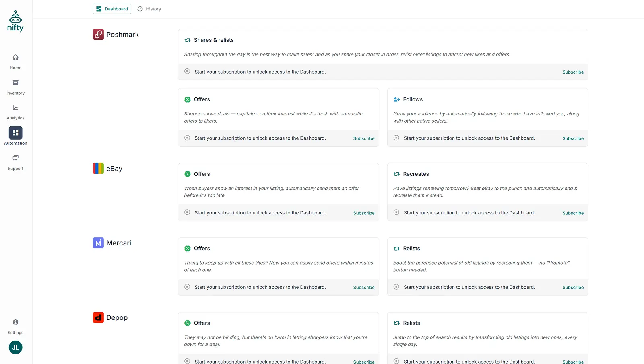Viewport: 644px width, 364px height.
Task: Click the stop-circle icon in Recreates card
Action: point(396,212)
